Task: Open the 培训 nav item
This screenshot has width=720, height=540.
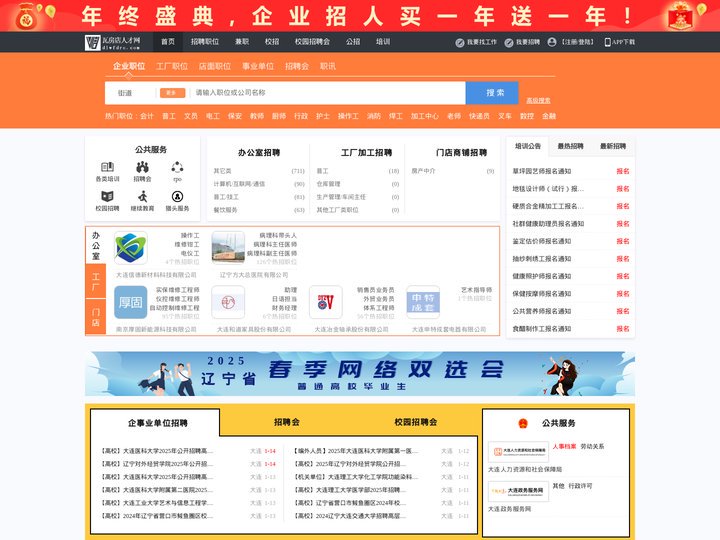Action: [383, 42]
